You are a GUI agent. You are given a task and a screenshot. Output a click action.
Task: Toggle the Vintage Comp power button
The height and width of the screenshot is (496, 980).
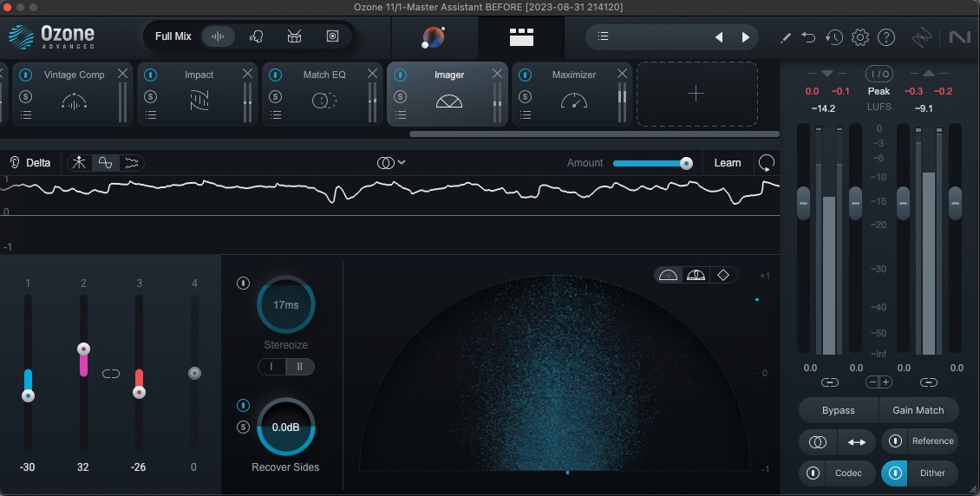click(x=25, y=75)
